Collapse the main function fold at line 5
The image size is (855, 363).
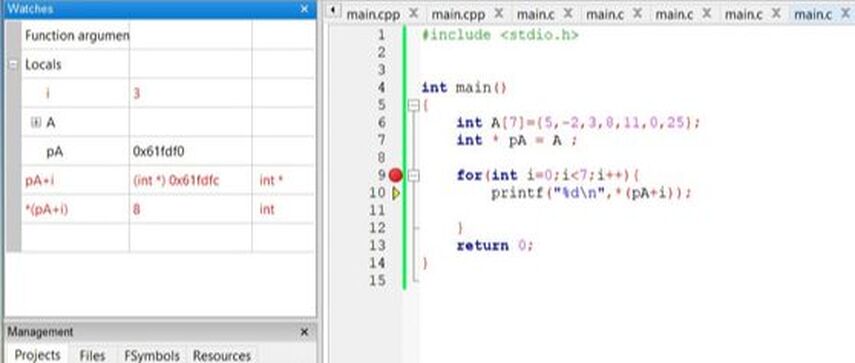[x=413, y=105]
